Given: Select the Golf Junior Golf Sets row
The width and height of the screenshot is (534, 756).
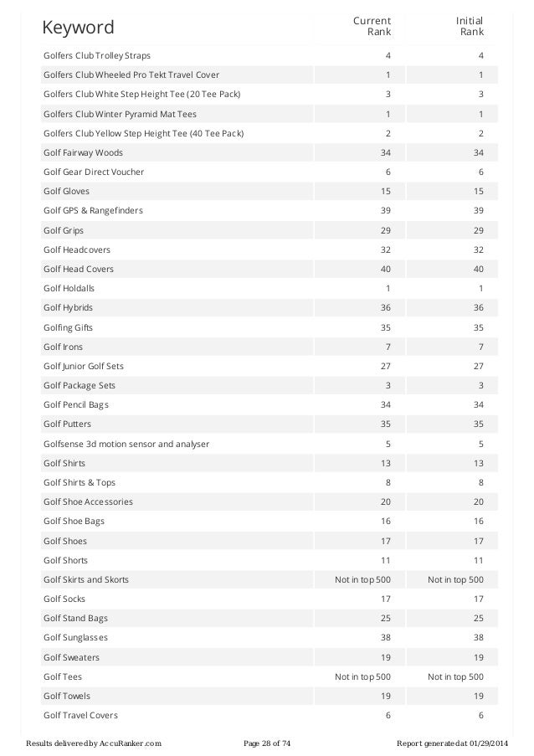Looking at the screenshot, I should (270, 366).
